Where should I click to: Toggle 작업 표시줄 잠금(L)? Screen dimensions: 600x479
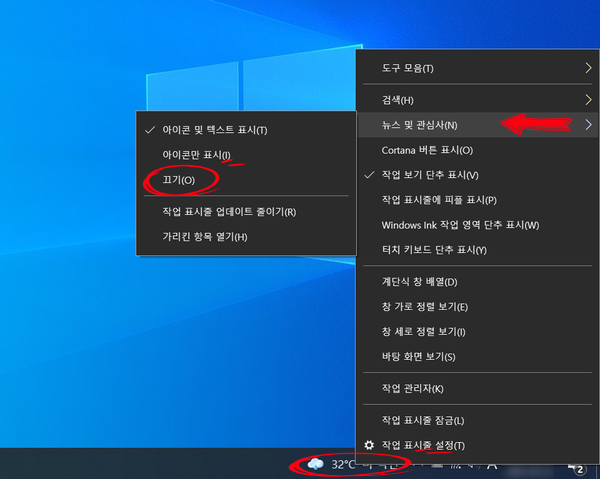(x=478, y=420)
